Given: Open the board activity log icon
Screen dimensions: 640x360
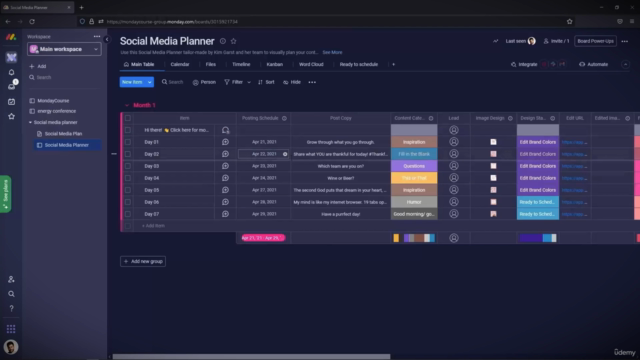Looking at the screenshot, I should click(496, 41).
